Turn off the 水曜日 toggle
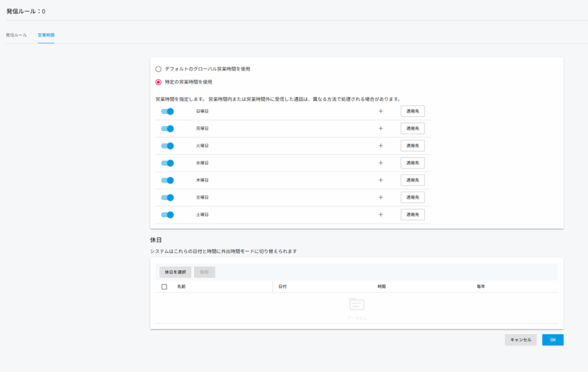Image resolution: width=588 pixels, height=372 pixels. 167,163
